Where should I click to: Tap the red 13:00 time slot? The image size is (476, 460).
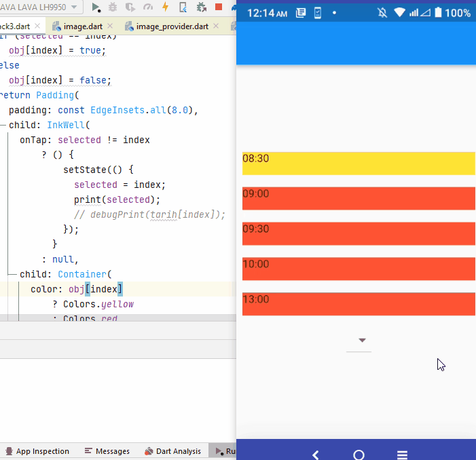(359, 304)
